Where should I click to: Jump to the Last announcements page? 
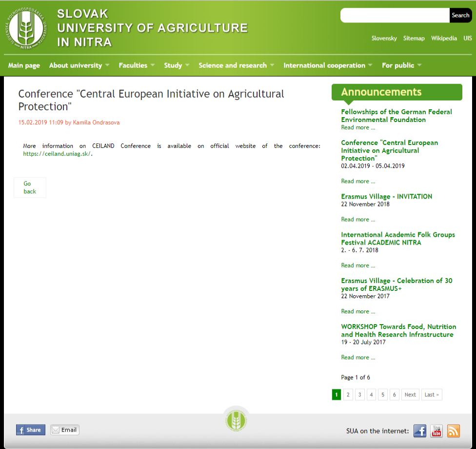[x=432, y=395]
